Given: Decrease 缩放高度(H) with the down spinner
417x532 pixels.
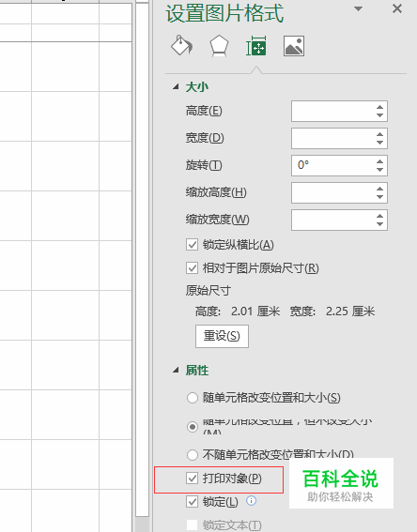Looking at the screenshot, I should [x=379, y=197].
